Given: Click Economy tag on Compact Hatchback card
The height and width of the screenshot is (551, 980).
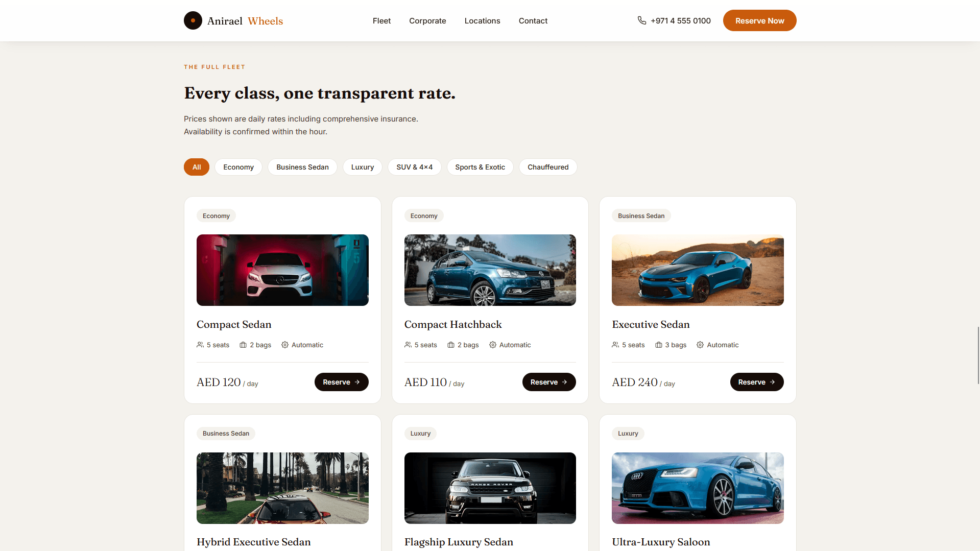Looking at the screenshot, I should 424,215.
